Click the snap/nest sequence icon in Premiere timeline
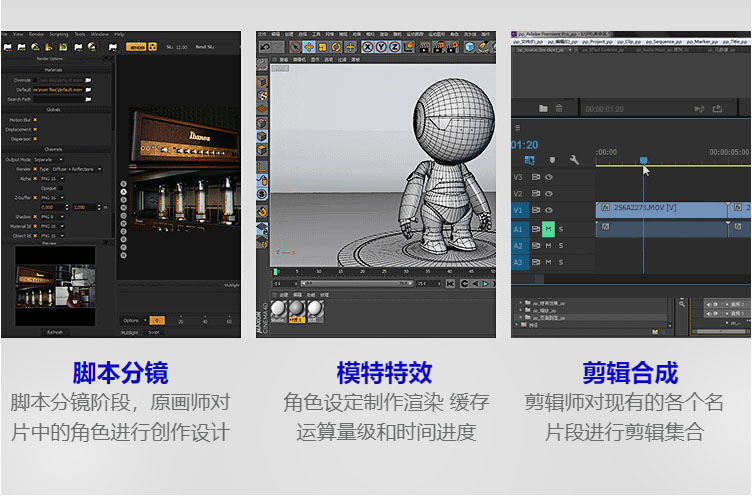The width and height of the screenshot is (752, 496). (x=529, y=160)
